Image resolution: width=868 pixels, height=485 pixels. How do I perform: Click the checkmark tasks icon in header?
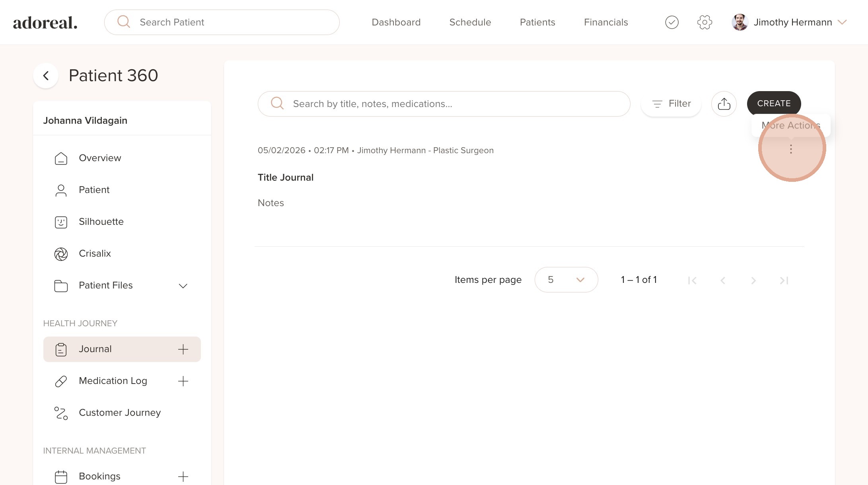coord(671,22)
